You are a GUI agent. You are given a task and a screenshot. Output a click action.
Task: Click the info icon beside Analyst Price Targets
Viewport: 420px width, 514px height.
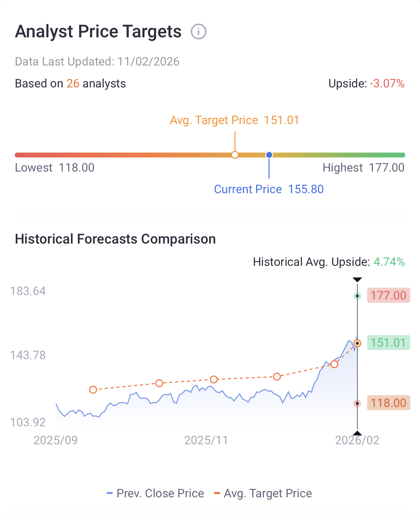199,32
